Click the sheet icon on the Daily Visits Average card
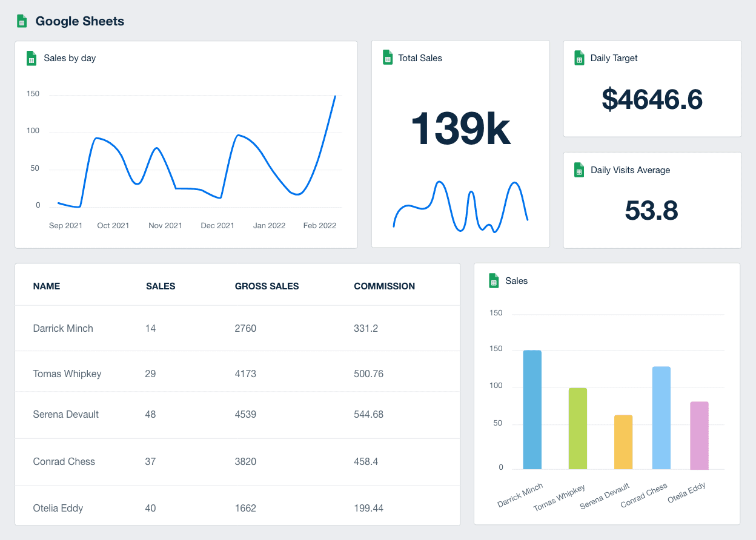This screenshot has height=540, width=756. [579, 170]
